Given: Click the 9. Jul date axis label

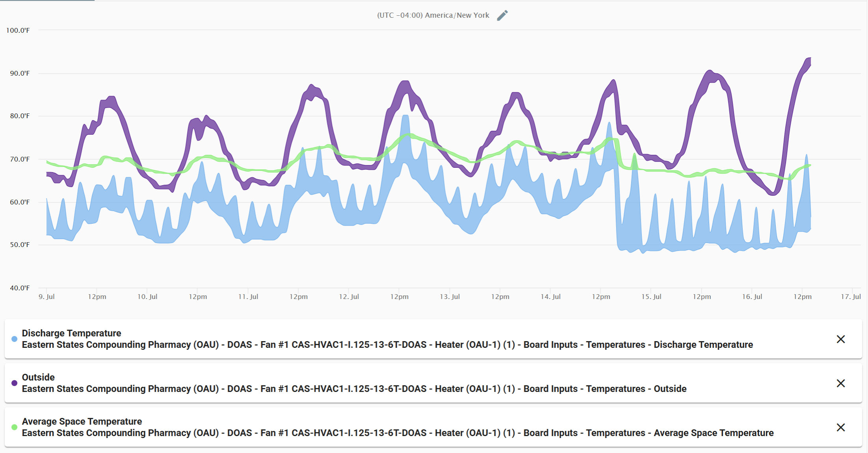Looking at the screenshot, I should coord(46,297).
